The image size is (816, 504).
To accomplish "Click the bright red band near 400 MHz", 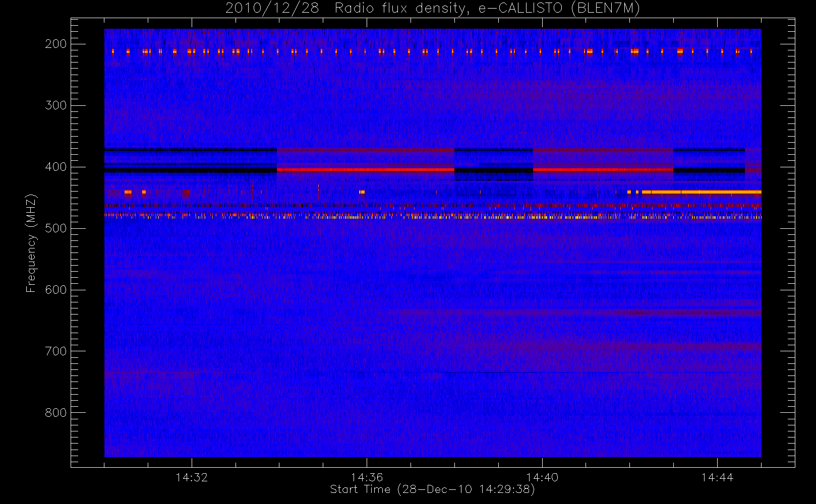I will (x=366, y=170).
